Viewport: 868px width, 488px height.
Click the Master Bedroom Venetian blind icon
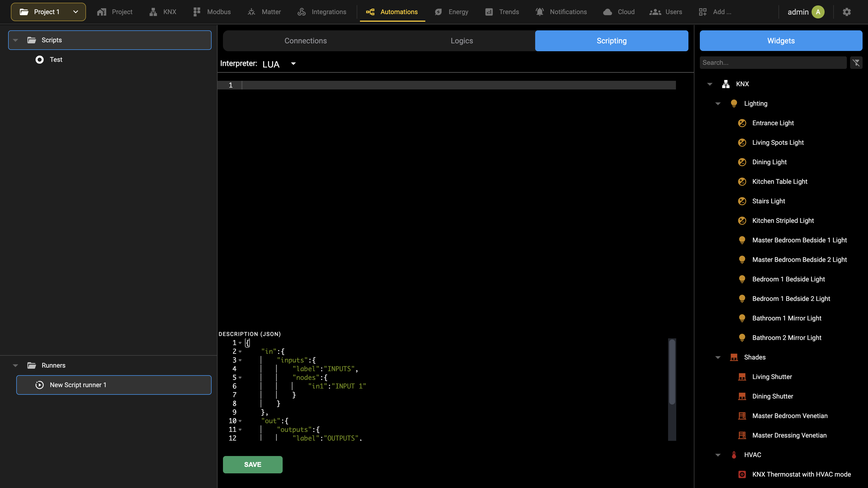tap(742, 416)
